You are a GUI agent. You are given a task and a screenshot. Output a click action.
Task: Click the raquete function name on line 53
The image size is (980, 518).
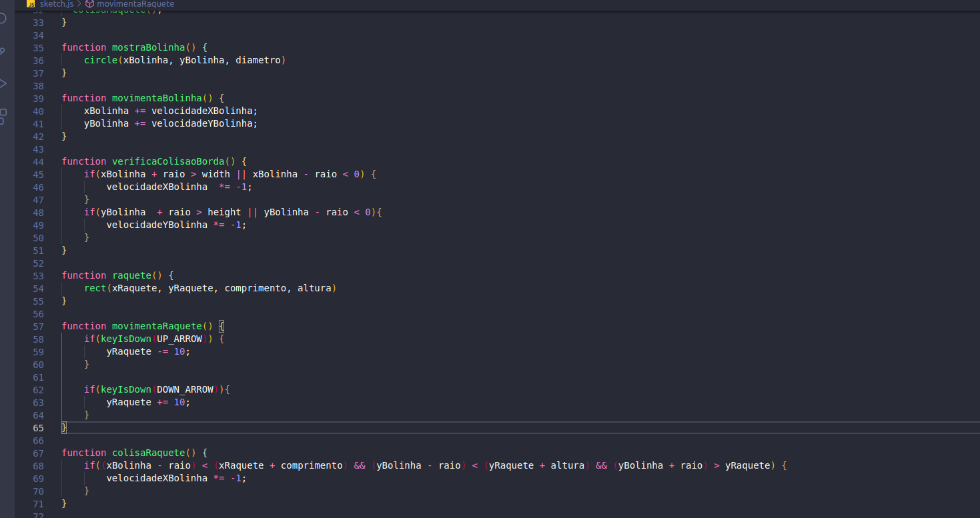coord(131,275)
